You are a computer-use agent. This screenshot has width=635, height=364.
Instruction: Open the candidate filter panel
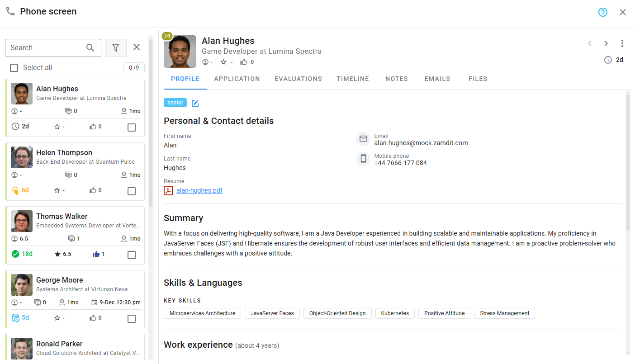click(x=116, y=47)
